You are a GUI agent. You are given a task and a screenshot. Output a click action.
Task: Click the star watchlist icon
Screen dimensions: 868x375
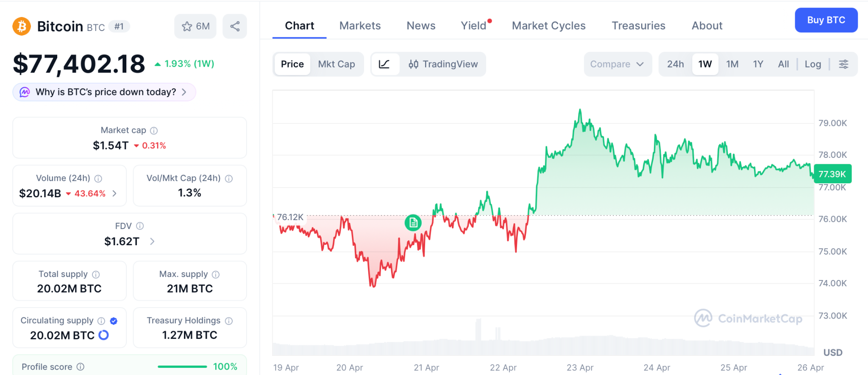[x=187, y=27]
